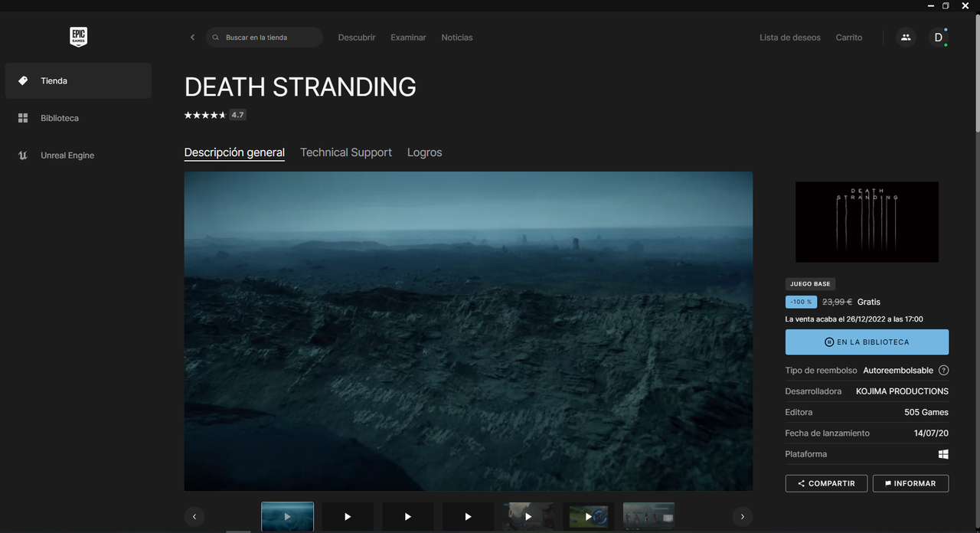Select the sixth video thumbnail
The width and height of the screenshot is (980, 533).
coord(589,517)
